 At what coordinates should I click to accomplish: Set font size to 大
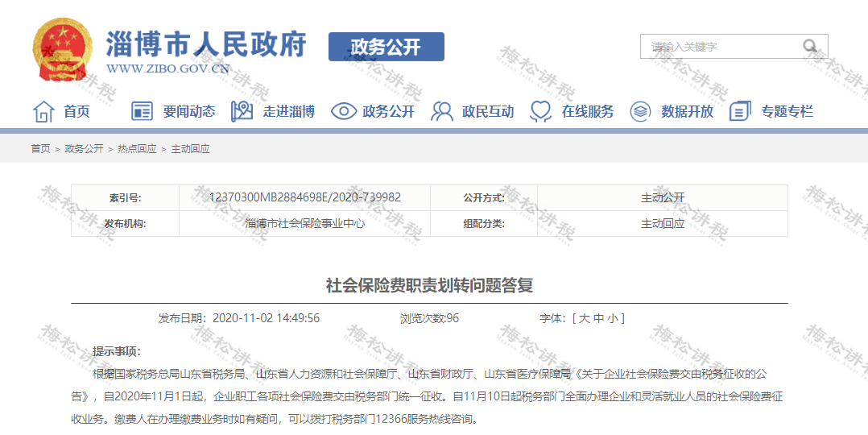pos(584,318)
